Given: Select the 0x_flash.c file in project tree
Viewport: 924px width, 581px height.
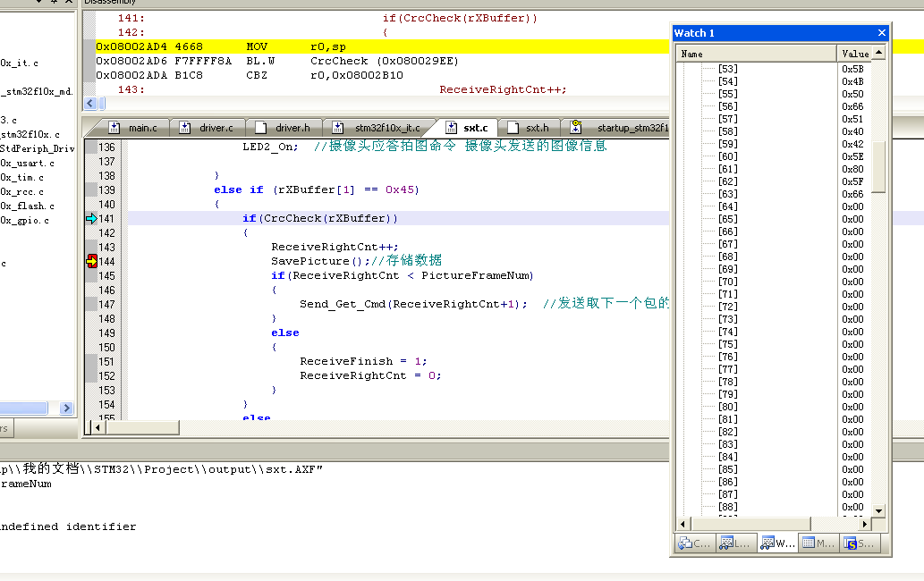Looking at the screenshot, I should 27,206.
